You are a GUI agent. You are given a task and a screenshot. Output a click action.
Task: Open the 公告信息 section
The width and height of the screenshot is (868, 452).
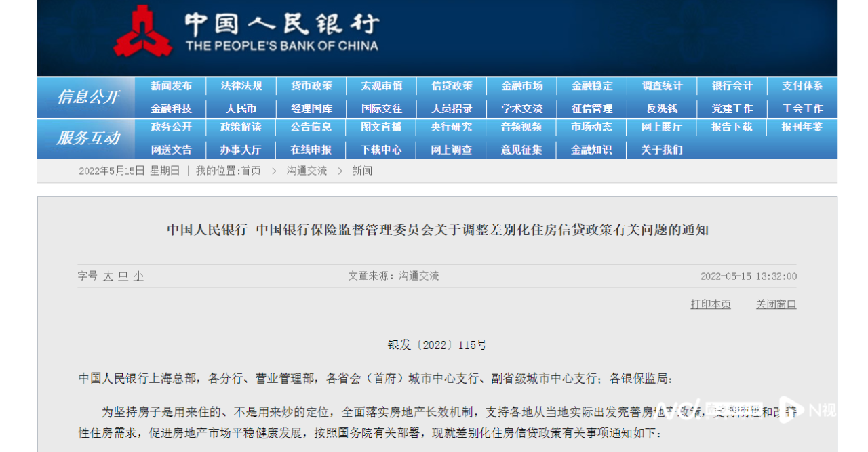311,127
